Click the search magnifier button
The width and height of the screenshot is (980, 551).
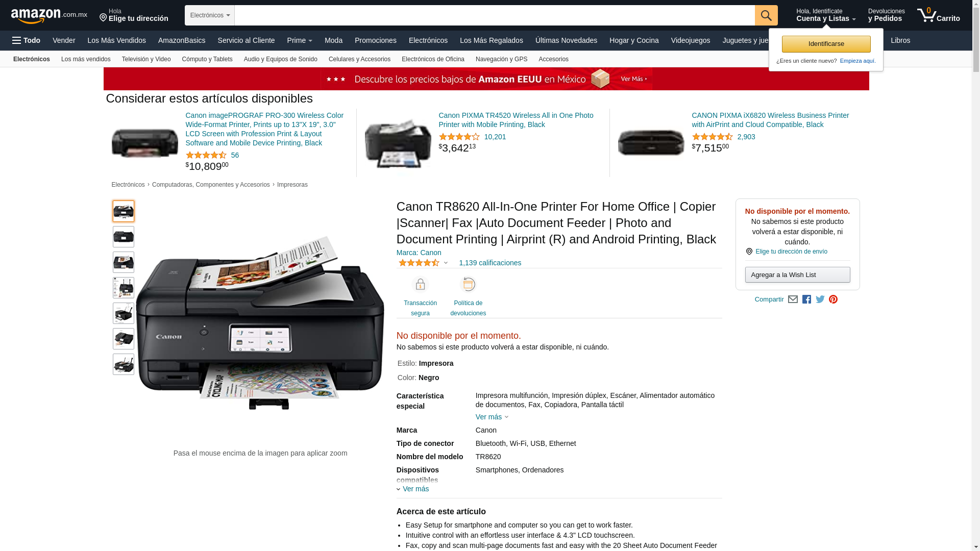click(x=766, y=15)
